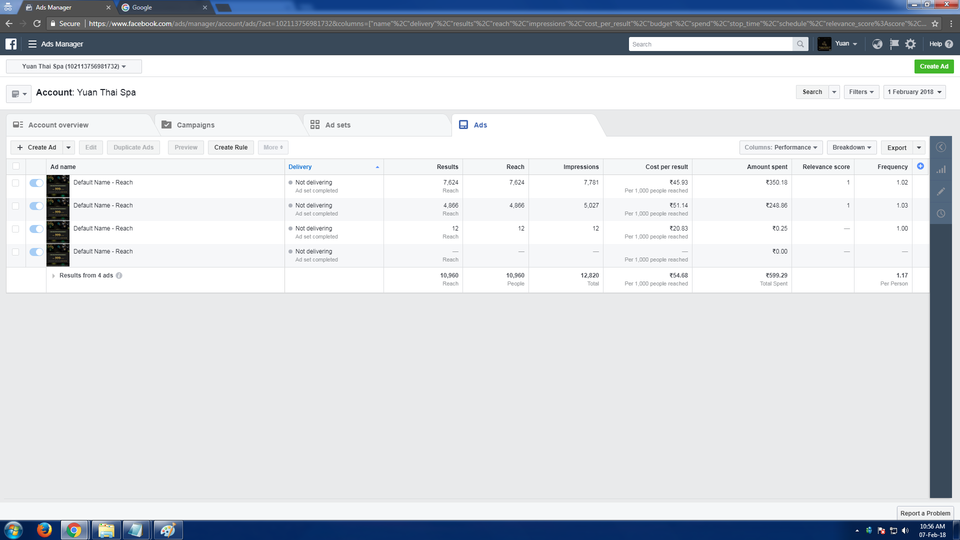Click the Create Rule button
The image size is (960, 540).
pos(231,148)
